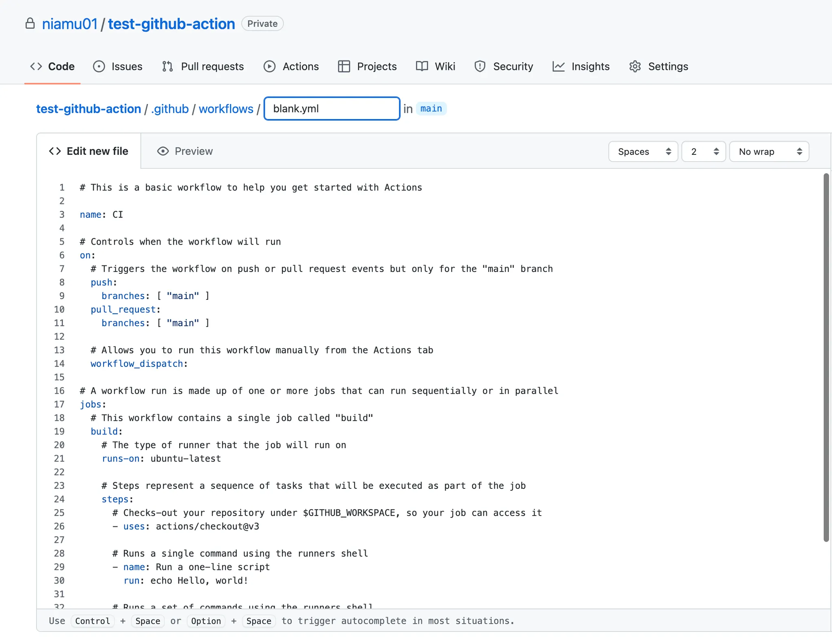Open the indent size 2 dropdown

pos(703,152)
